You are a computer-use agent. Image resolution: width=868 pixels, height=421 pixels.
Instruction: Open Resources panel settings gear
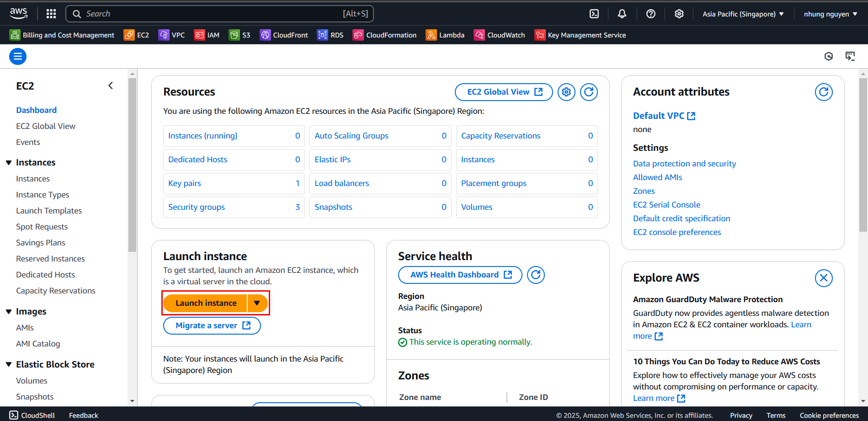[566, 92]
